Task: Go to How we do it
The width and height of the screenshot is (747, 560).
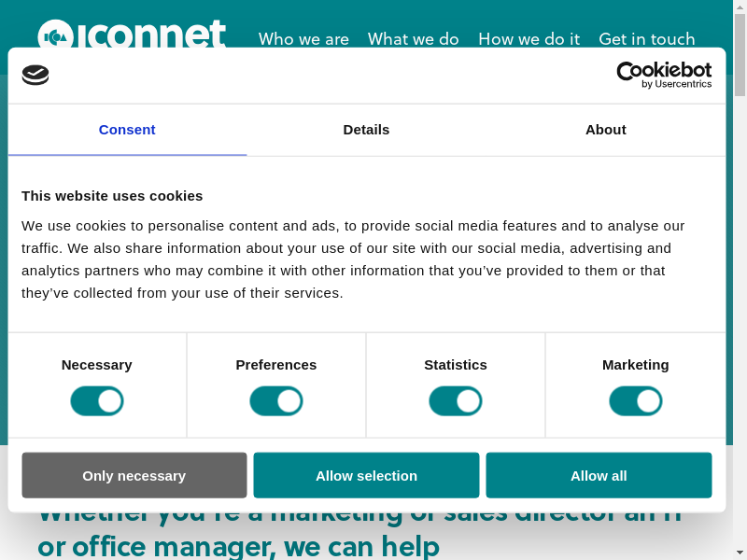Action: (529, 38)
